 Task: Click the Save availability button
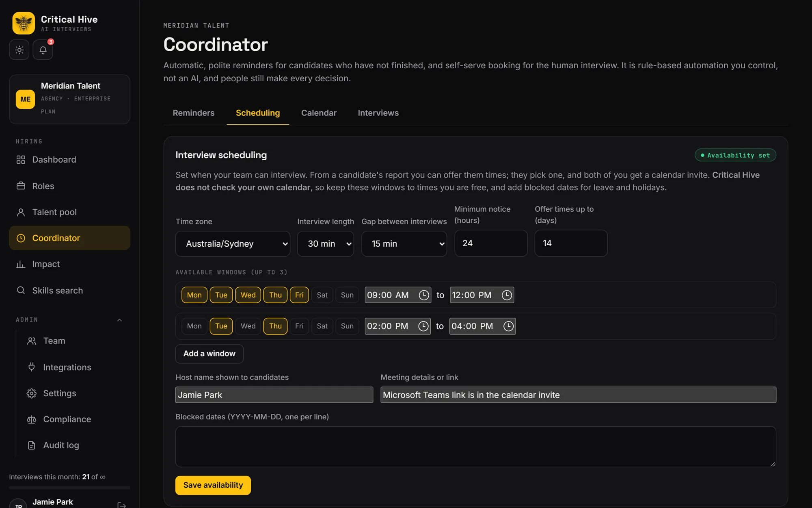tap(213, 485)
